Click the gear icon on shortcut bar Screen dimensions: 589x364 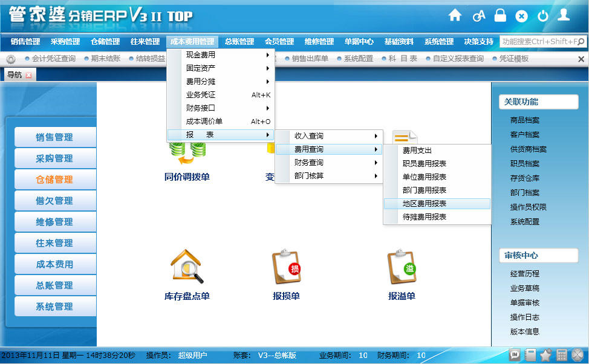pos(10,59)
